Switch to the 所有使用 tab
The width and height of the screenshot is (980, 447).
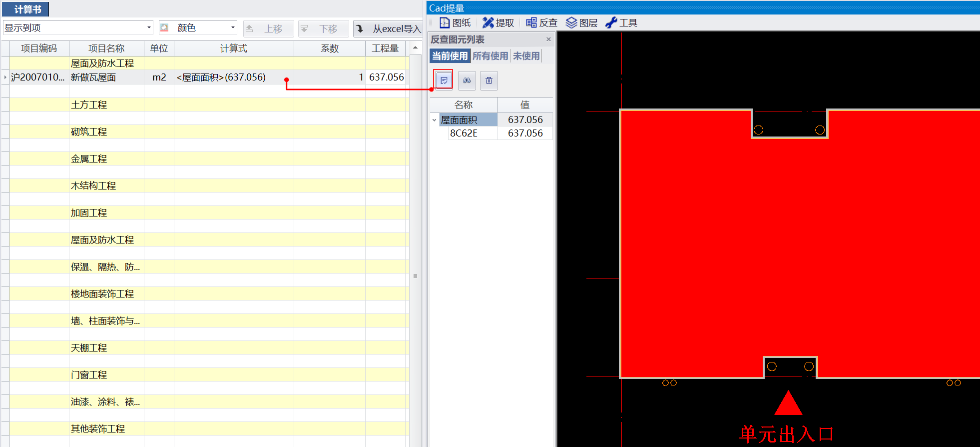coord(490,56)
